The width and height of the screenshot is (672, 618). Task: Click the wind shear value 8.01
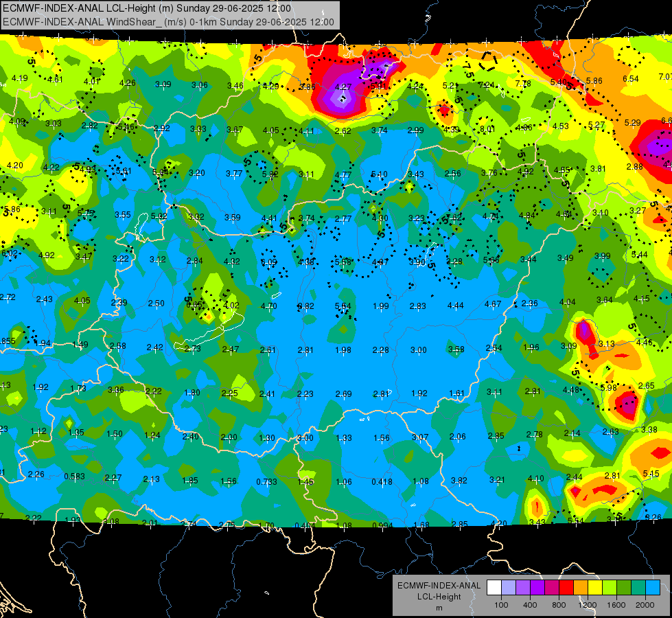[487, 129]
